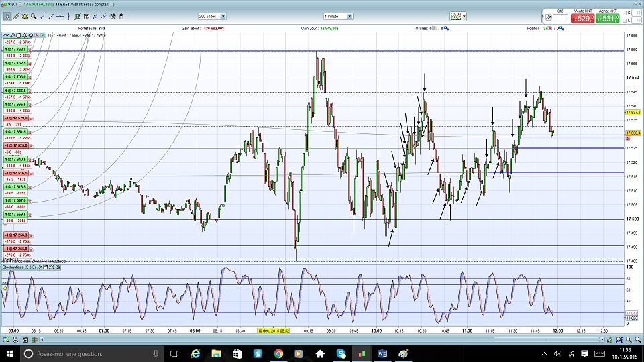Open the Windows Start menu
Viewport: 644px width, 362px height.
[10, 353]
